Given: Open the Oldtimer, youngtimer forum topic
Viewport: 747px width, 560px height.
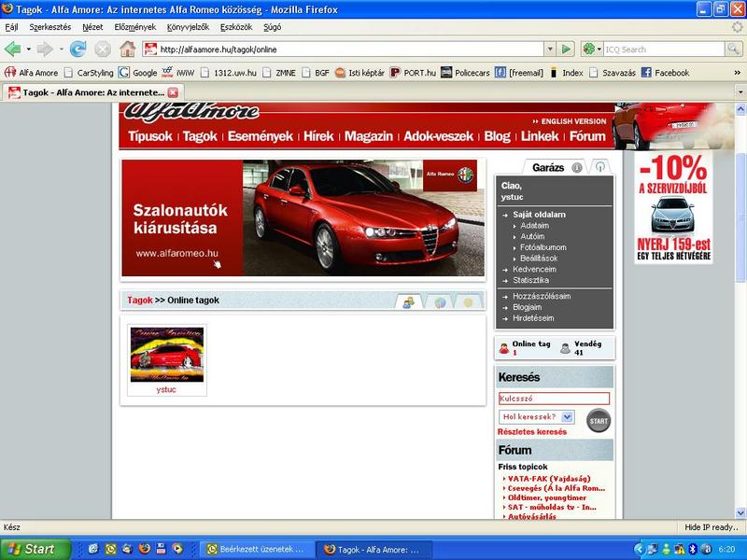Looking at the screenshot, I should tap(547, 497).
